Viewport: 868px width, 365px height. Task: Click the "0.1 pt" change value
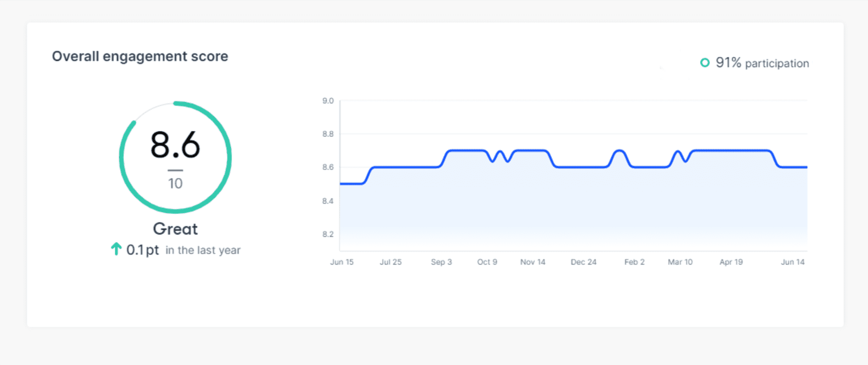[142, 250]
